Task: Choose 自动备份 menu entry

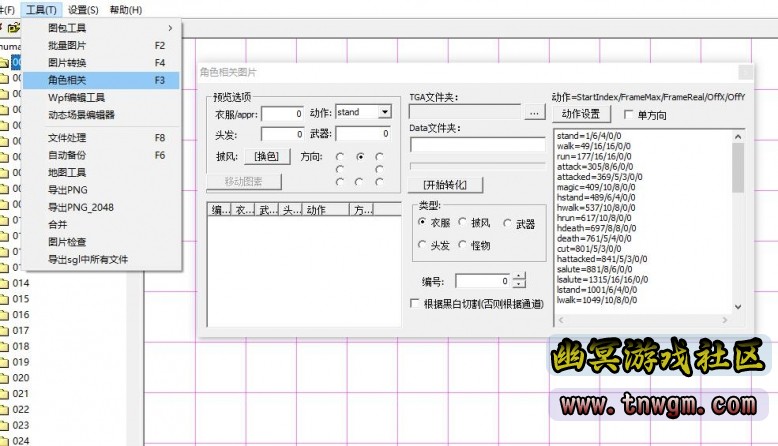Action: coord(101,155)
